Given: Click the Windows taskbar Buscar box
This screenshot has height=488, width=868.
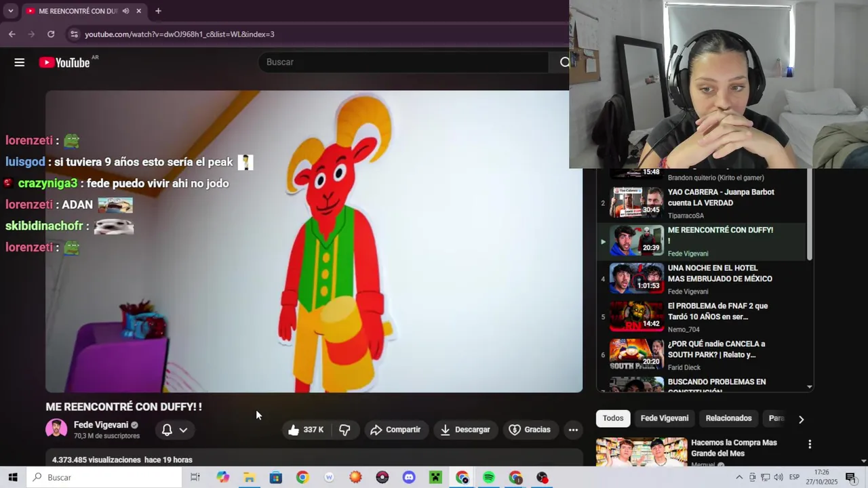Looking at the screenshot, I should 104,477.
